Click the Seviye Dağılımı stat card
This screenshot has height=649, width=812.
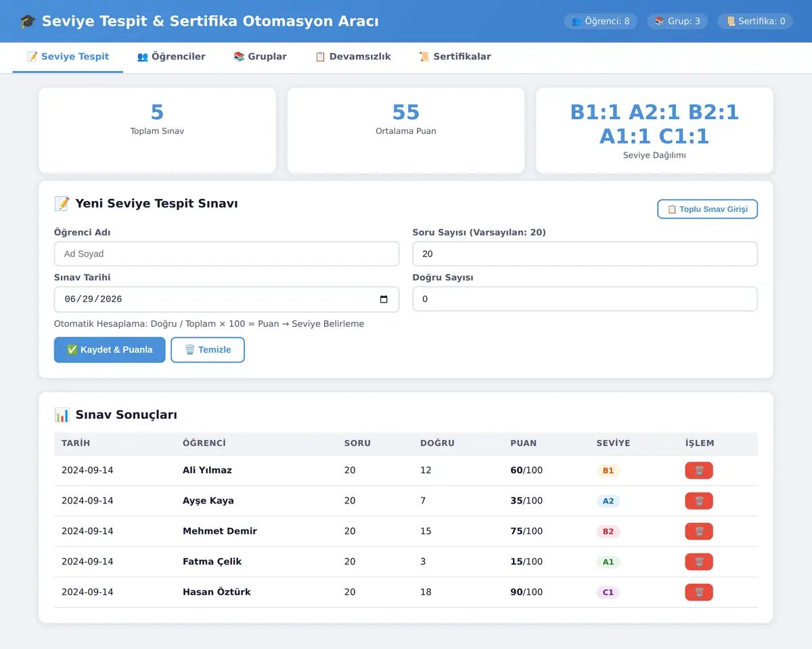pyautogui.click(x=654, y=130)
